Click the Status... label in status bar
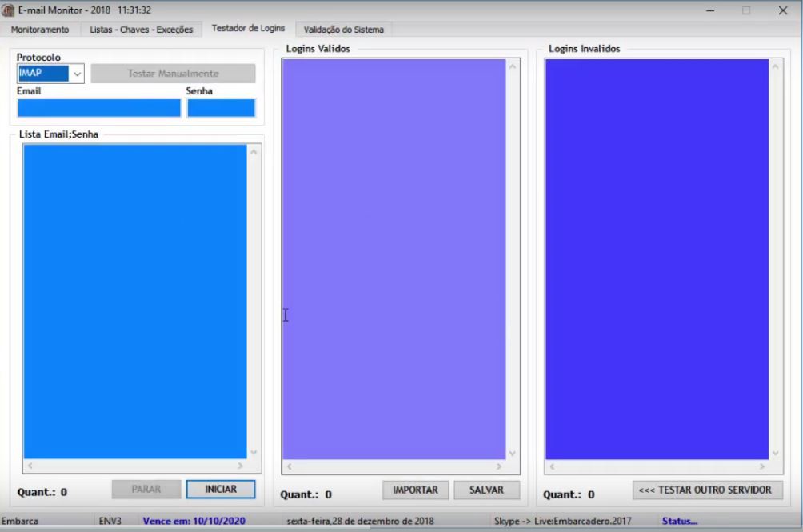 679,521
